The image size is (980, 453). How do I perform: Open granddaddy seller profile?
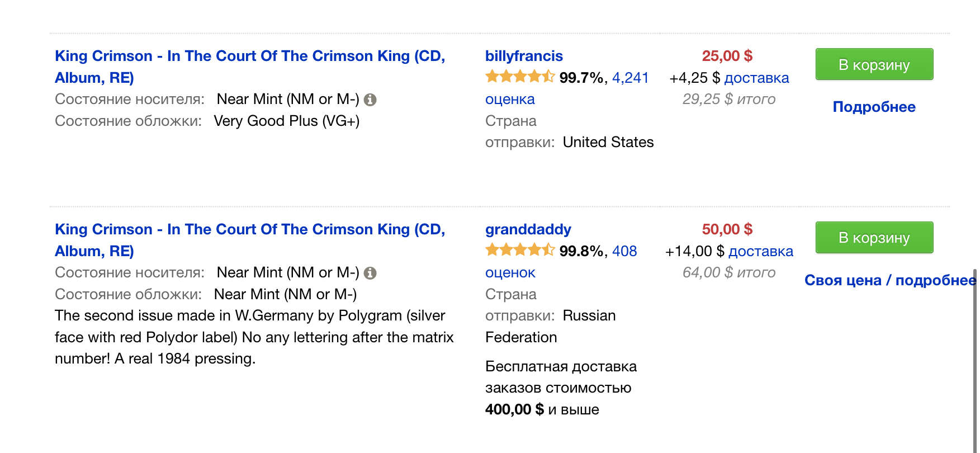point(528,229)
